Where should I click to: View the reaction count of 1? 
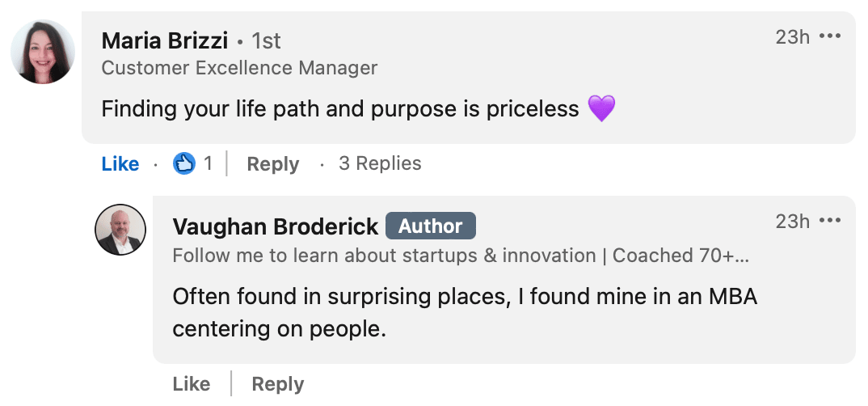coord(208,163)
